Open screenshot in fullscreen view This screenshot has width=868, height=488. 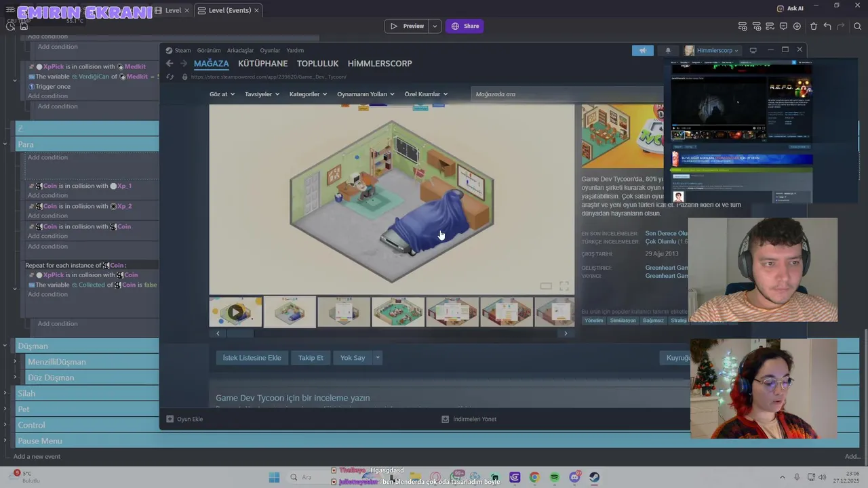point(564,286)
